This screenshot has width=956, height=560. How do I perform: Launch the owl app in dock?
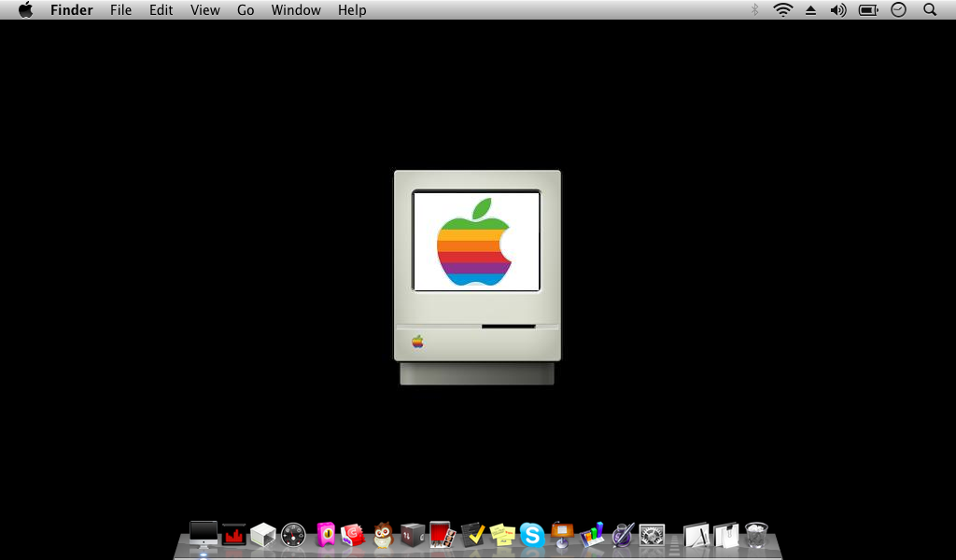click(x=383, y=535)
